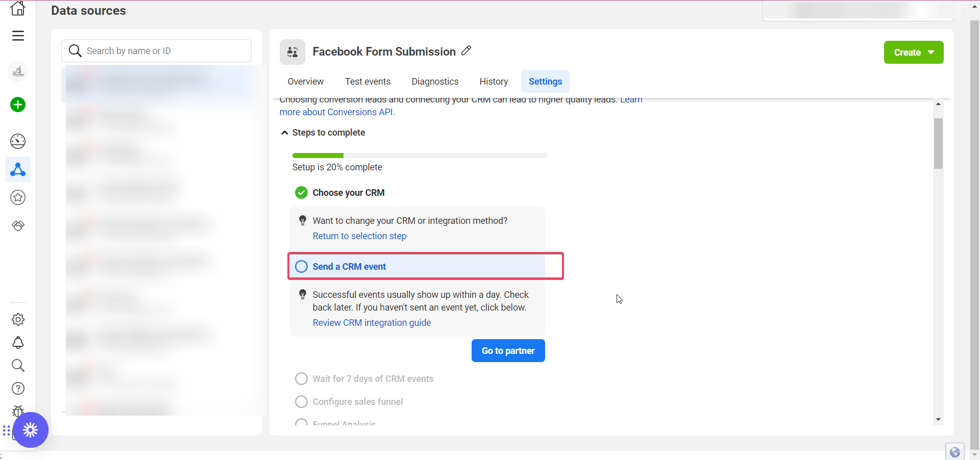Click the pencil icon to rename data source
The height and width of the screenshot is (460, 980).
click(466, 50)
